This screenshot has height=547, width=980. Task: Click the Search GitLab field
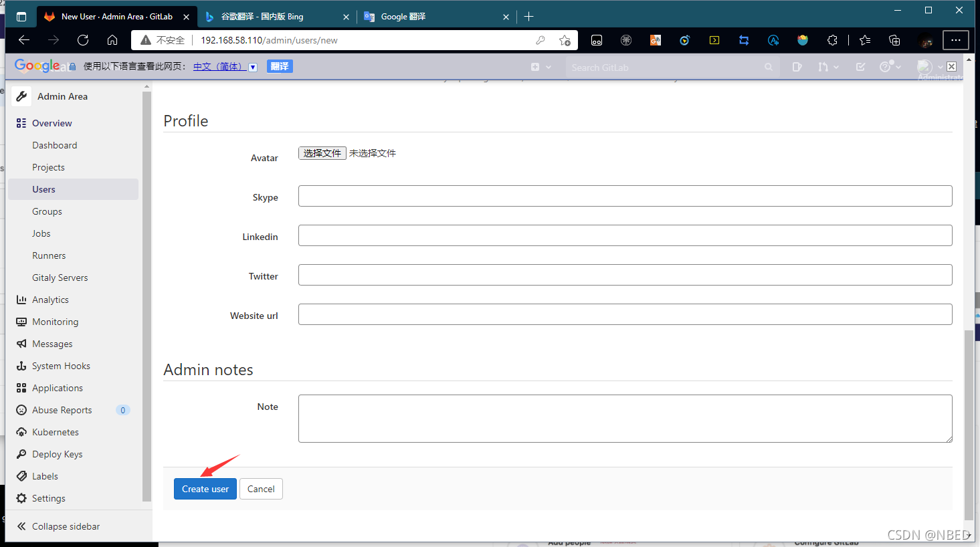pos(672,68)
